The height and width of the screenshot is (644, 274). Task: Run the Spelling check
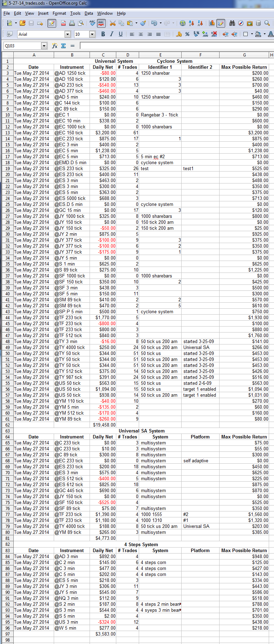(x=92, y=23)
